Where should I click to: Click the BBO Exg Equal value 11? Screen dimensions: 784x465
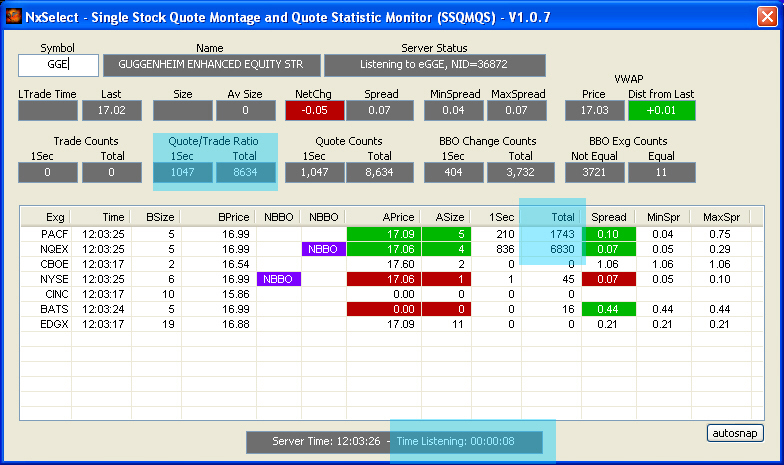(x=662, y=172)
